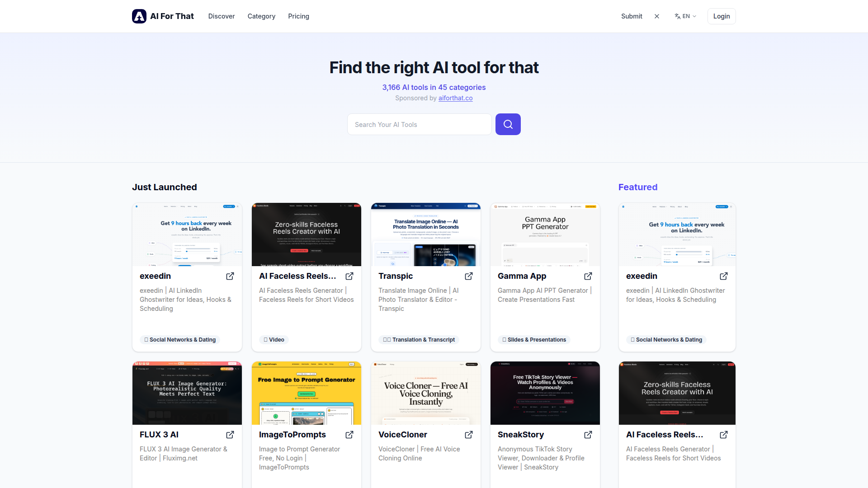Click the Just Launched section heading
The height and width of the screenshot is (488, 868).
pyautogui.click(x=165, y=187)
